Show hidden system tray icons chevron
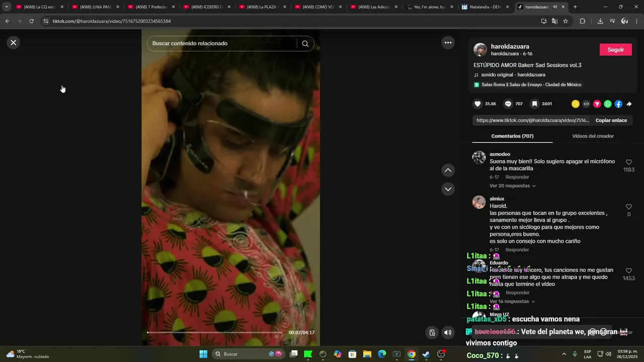 pos(563,354)
